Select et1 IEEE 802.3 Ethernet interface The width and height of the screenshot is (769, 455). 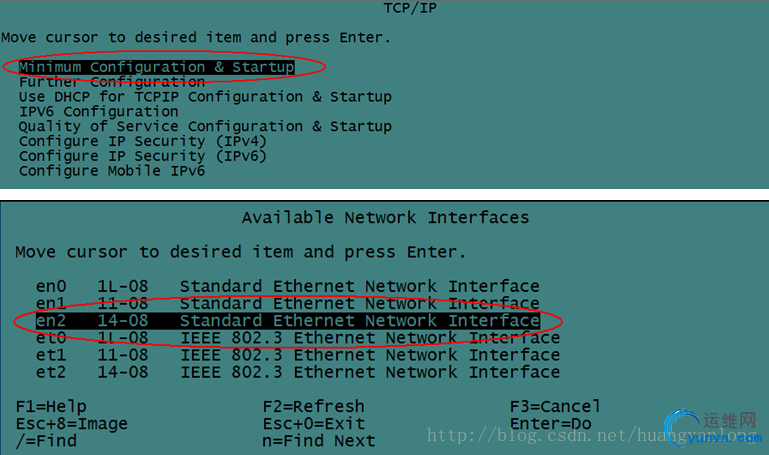click(297, 355)
